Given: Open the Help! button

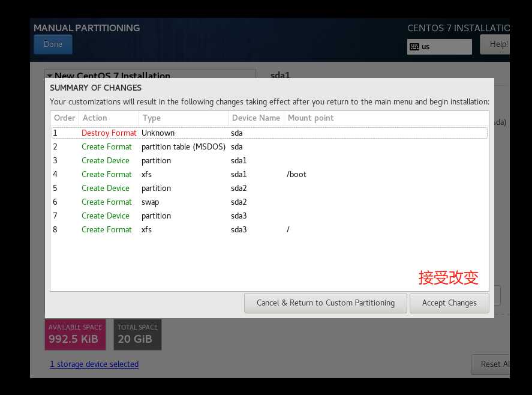Looking at the screenshot, I should [x=495, y=44].
